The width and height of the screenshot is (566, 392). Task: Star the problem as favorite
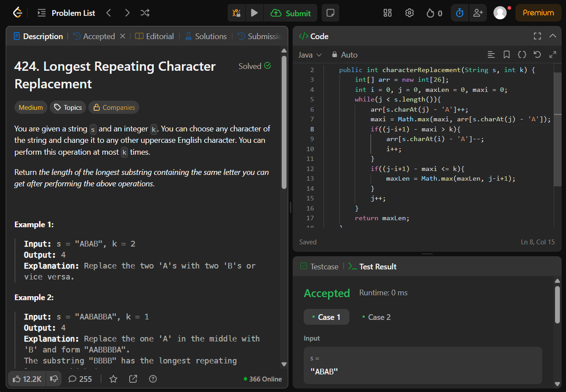tap(113, 379)
